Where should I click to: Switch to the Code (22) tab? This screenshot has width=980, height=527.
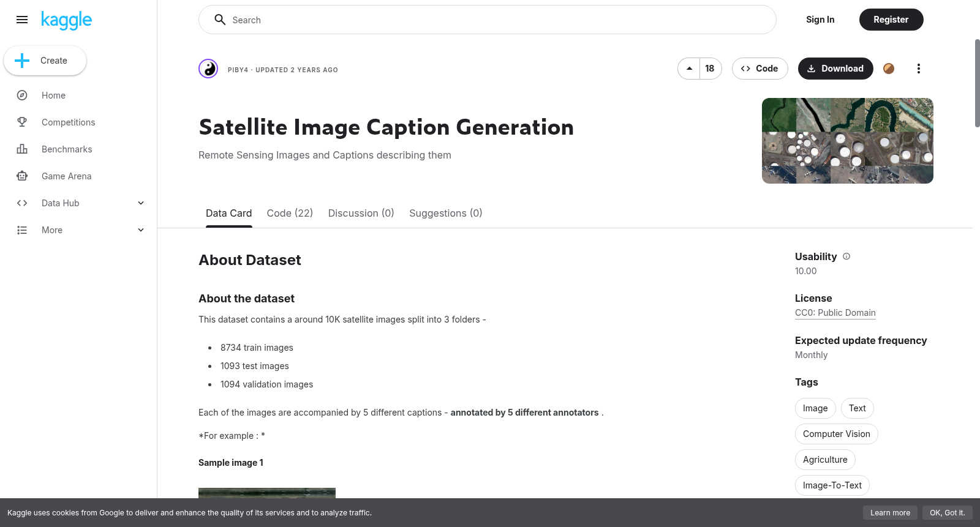point(290,213)
